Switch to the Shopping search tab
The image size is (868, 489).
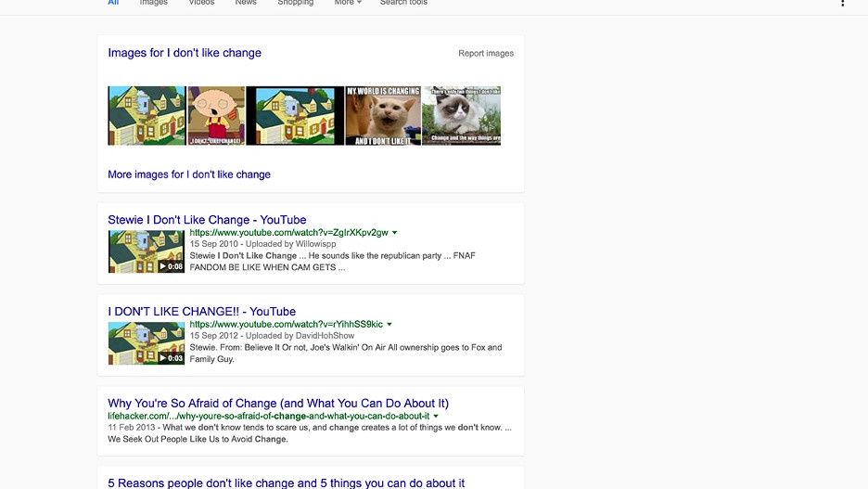coord(296,3)
